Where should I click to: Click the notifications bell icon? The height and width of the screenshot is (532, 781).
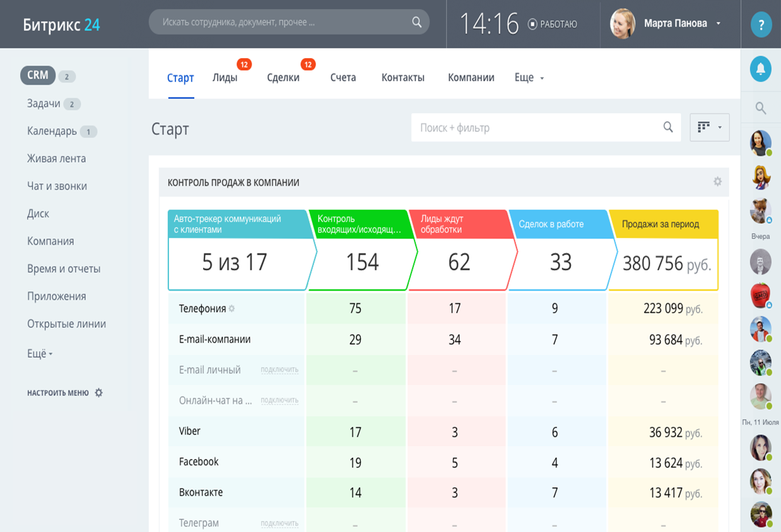(761, 69)
